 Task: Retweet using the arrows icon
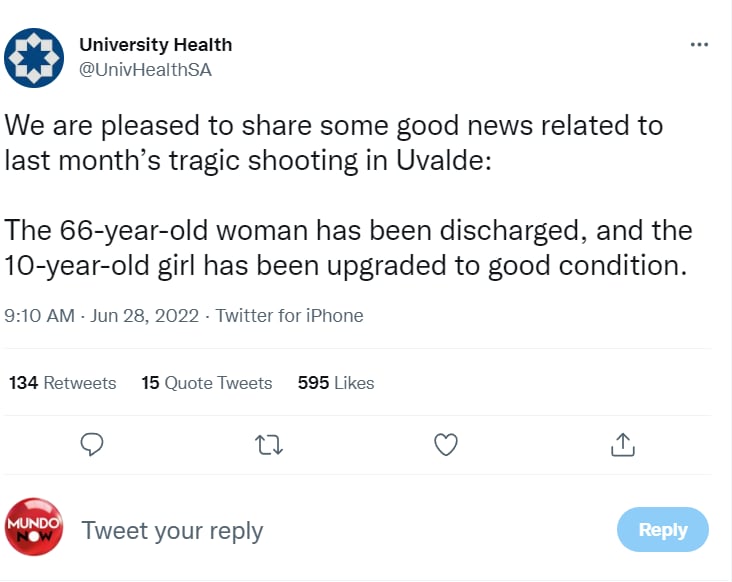coord(269,445)
